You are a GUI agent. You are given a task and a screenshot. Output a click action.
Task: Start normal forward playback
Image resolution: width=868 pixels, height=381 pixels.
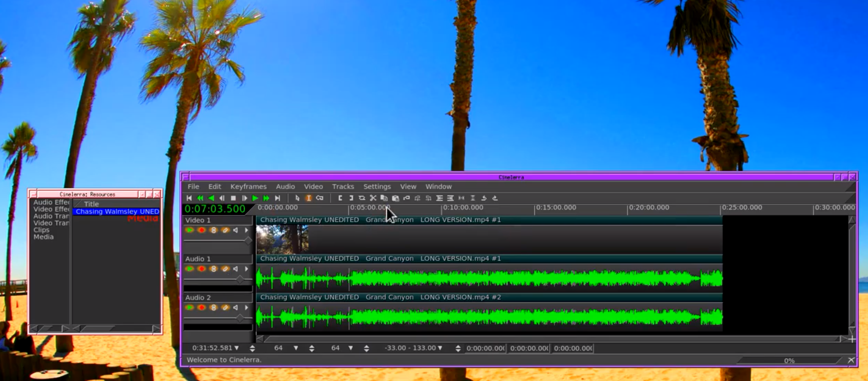click(255, 198)
